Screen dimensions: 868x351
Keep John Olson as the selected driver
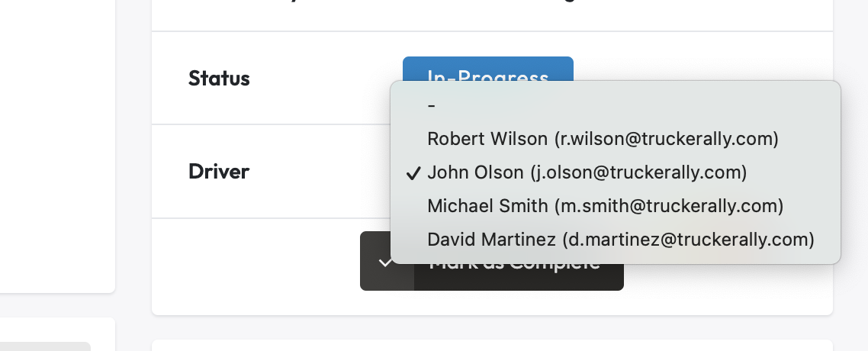[x=587, y=172]
